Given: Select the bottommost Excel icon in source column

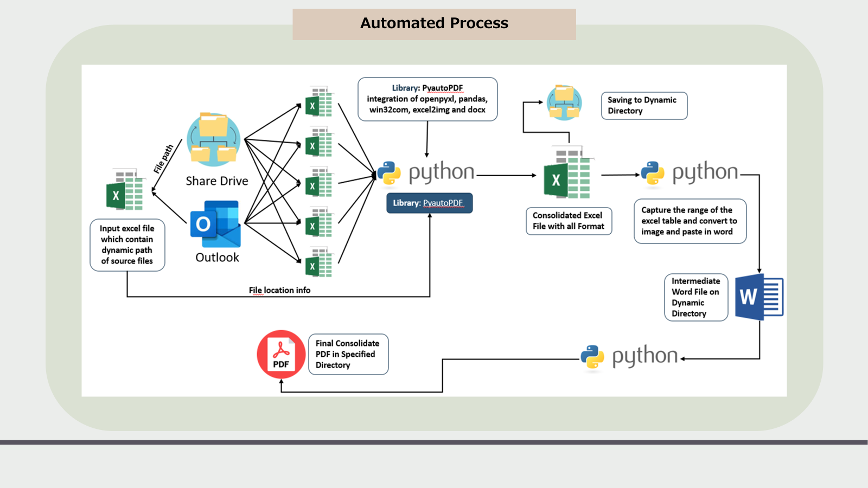Looking at the screenshot, I should click(x=318, y=263).
